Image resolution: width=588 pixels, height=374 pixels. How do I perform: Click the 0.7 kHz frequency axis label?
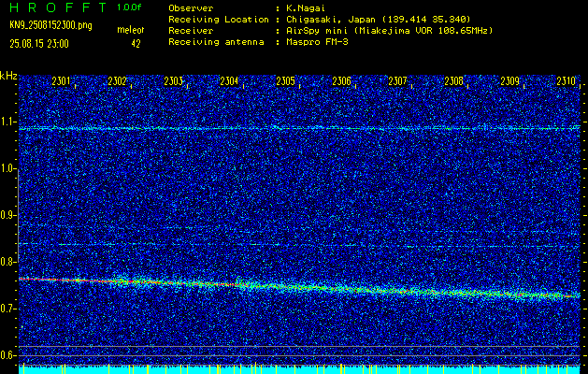coord(7,309)
